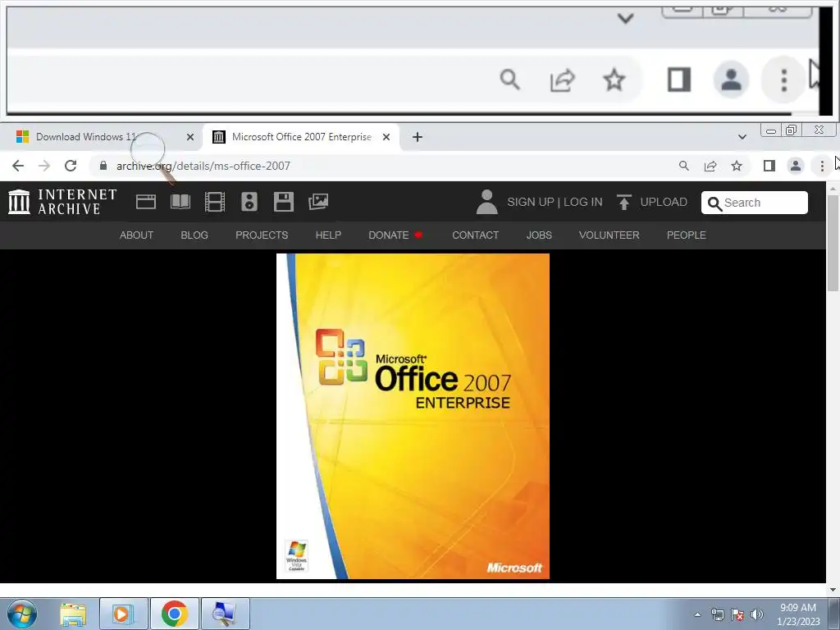Screen dimensions: 840x630
Task: Click the user silhouette icon beside Sign Up
Action: coord(487,202)
